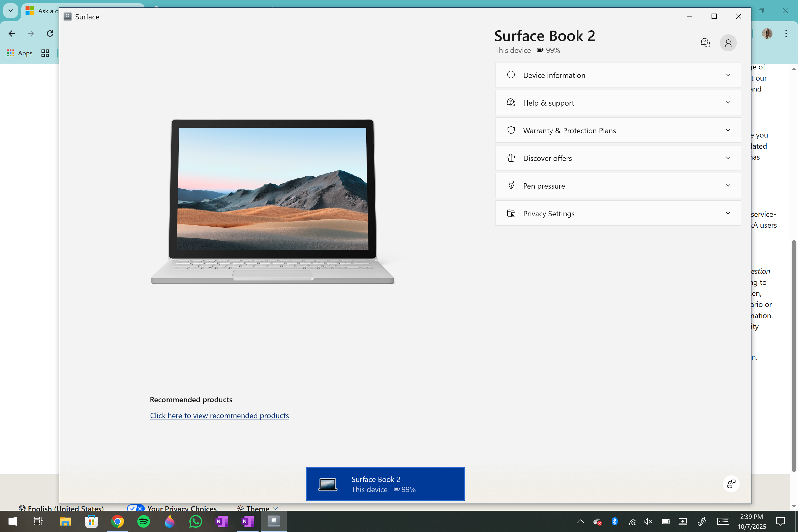Click the Bluetooth icon in system tray
The width and height of the screenshot is (798, 532).
click(x=614, y=521)
